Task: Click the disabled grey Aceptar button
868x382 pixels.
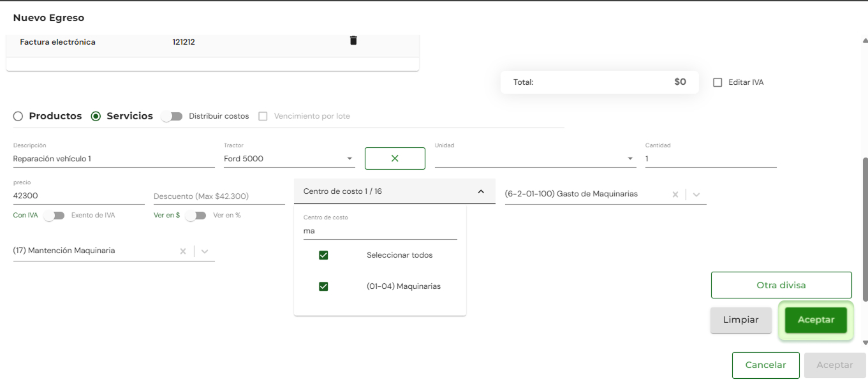Action: coord(835,365)
